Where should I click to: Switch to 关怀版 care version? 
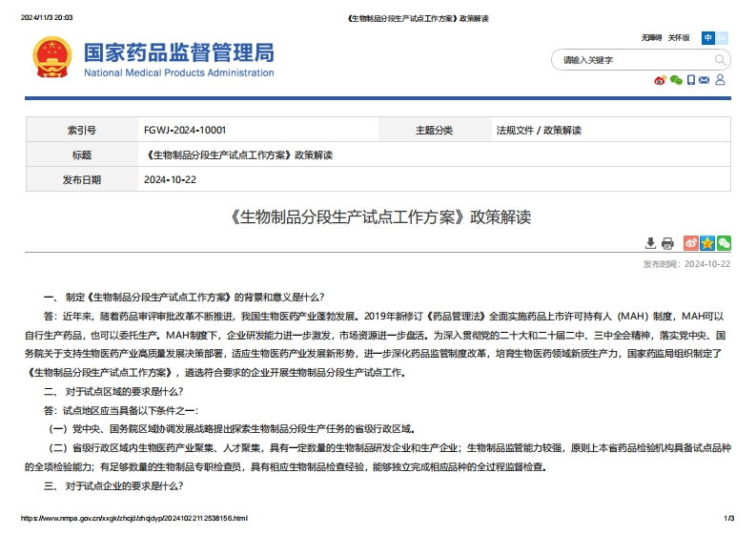pyautogui.click(x=678, y=38)
